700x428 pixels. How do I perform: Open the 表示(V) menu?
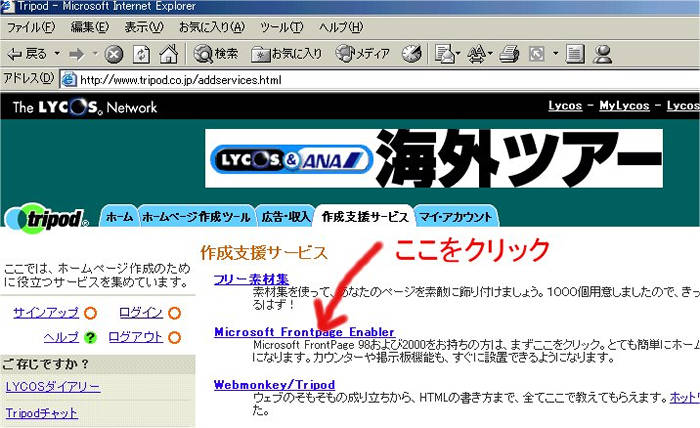point(144,27)
